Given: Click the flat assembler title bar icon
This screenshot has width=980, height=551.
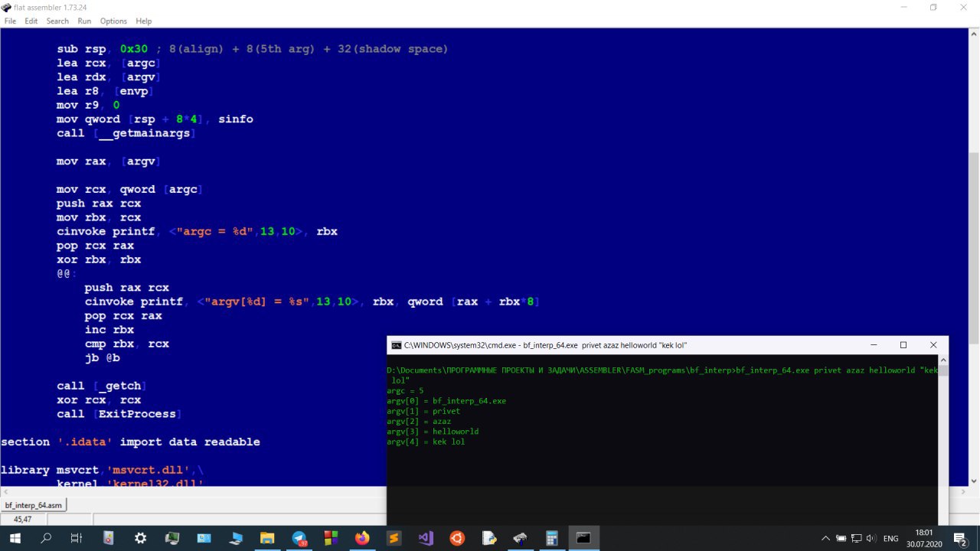Looking at the screenshot, I should coord(7,7).
